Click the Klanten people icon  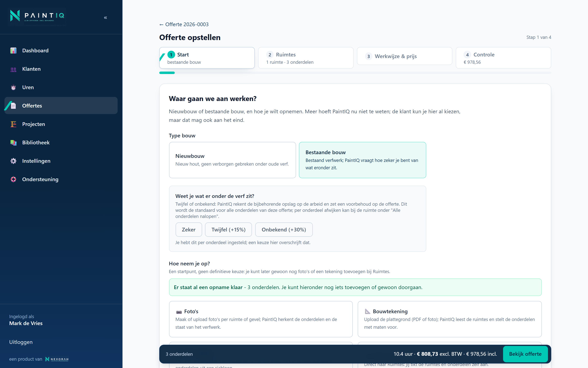click(x=13, y=69)
